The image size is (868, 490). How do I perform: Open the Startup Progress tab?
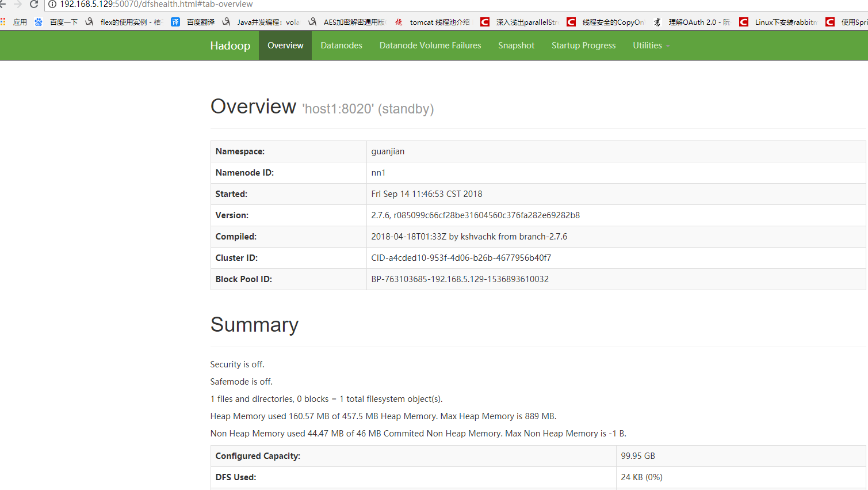pos(583,45)
